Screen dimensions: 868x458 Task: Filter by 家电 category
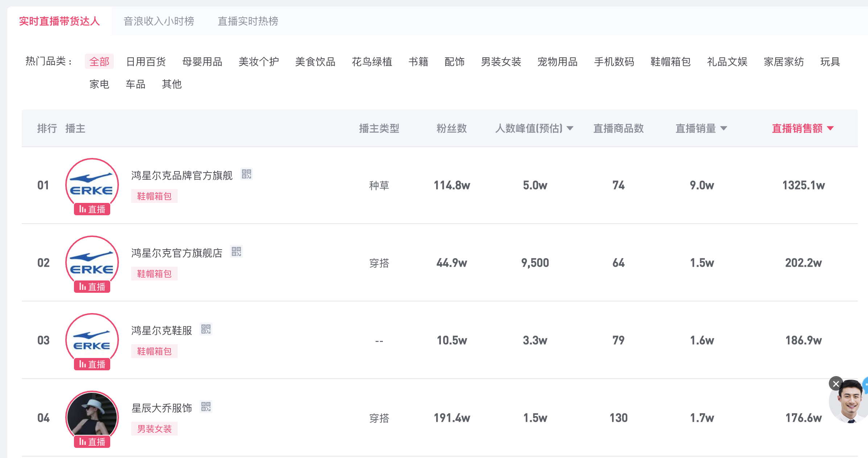point(99,84)
